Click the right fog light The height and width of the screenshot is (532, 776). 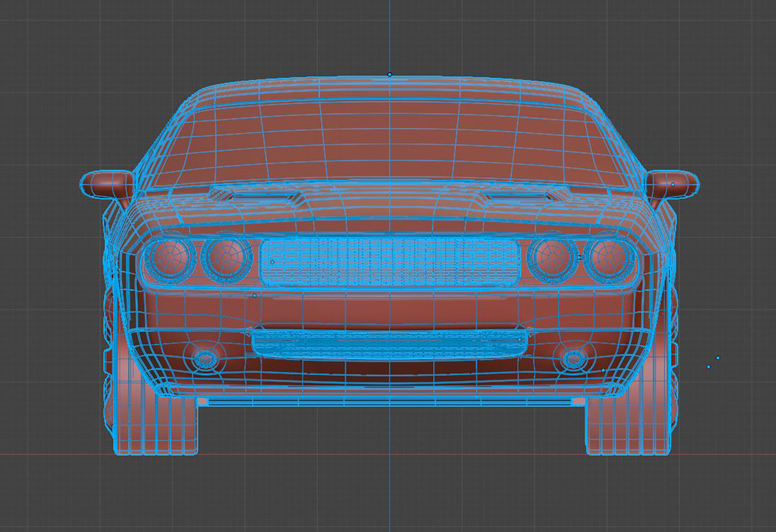coord(574,359)
